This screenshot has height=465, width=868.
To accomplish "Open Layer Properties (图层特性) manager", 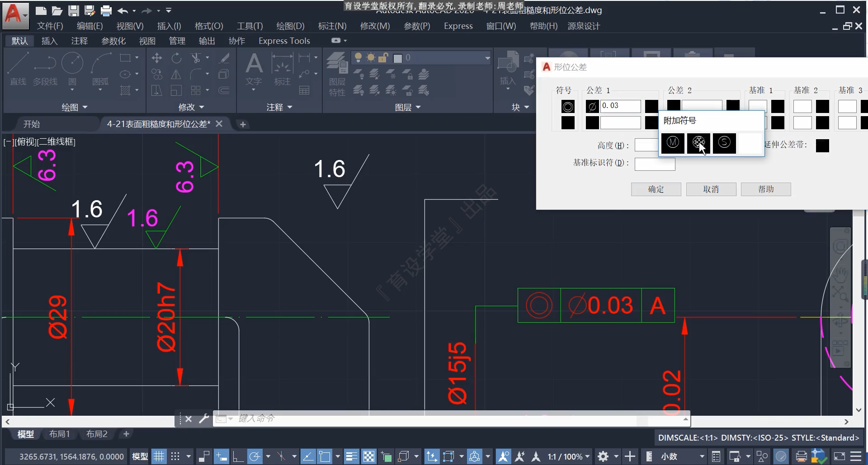I will pyautogui.click(x=337, y=74).
